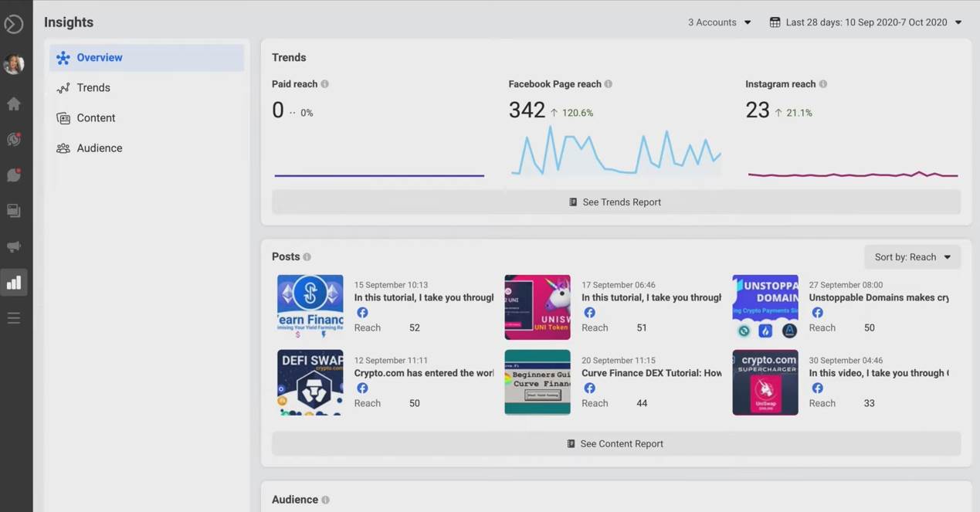Click the See Trends Report button
Image resolution: width=980 pixels, height=512 pixels.
(615, 202)
